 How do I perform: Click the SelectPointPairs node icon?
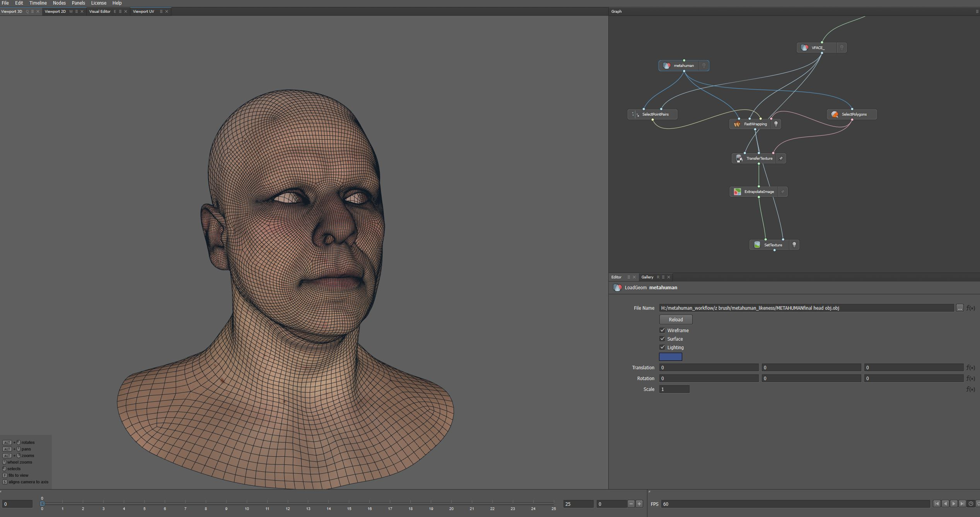pos(635,114)
